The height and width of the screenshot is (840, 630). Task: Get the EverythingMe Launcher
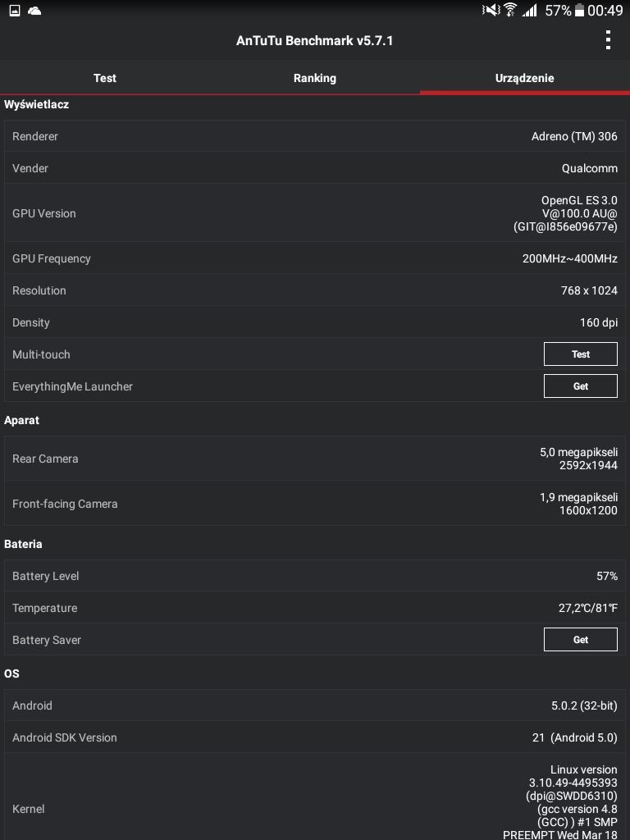[x=581, y=386]
